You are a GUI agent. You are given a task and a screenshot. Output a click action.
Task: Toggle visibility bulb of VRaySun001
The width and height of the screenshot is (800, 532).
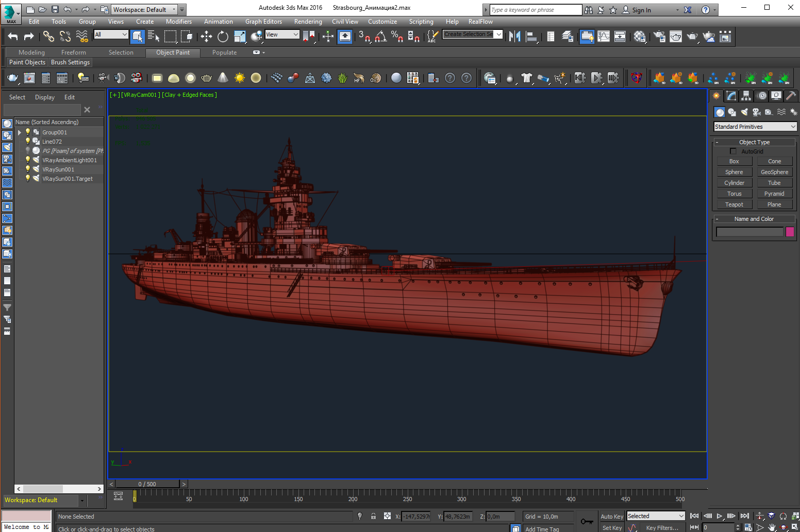[28, 169]
